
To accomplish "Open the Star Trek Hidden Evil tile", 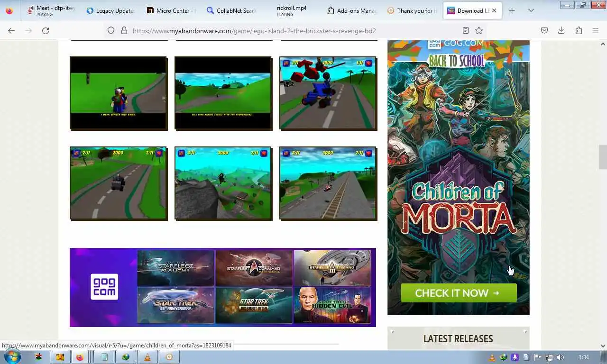I will click(x=332, y=305).
